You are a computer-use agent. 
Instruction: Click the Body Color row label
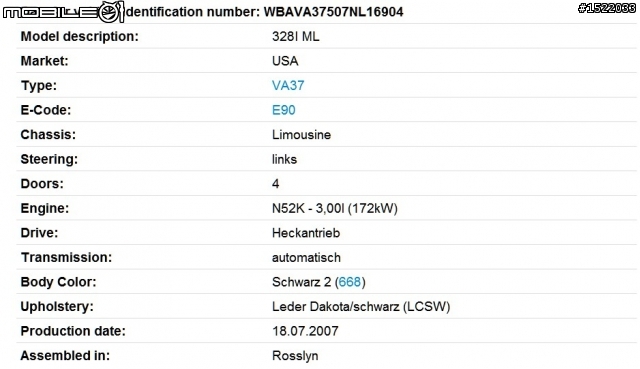[x=58, y=282]
